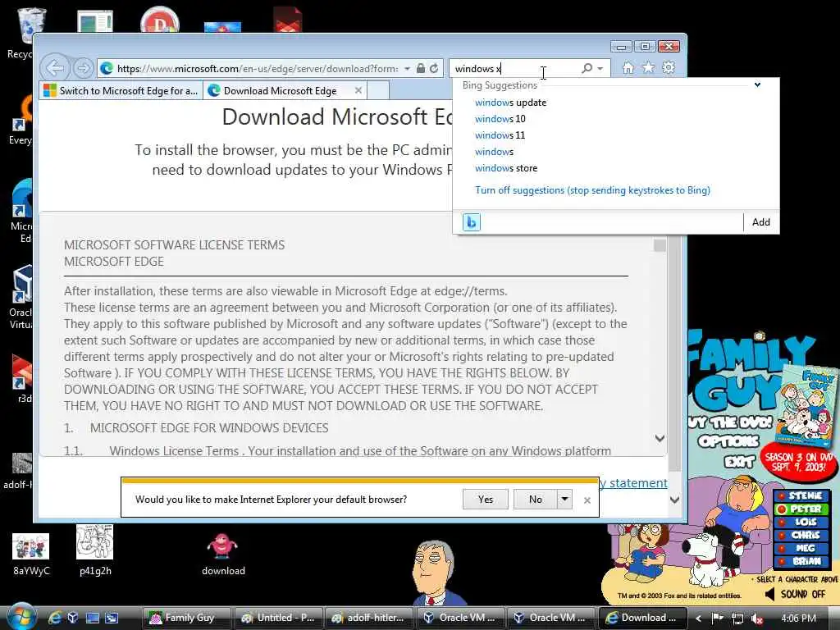Image resolution: width=840 pixels, height=630 pixels.
Task: Click the 4:06 PM taskbar clock
Action: tap(798, 619)
